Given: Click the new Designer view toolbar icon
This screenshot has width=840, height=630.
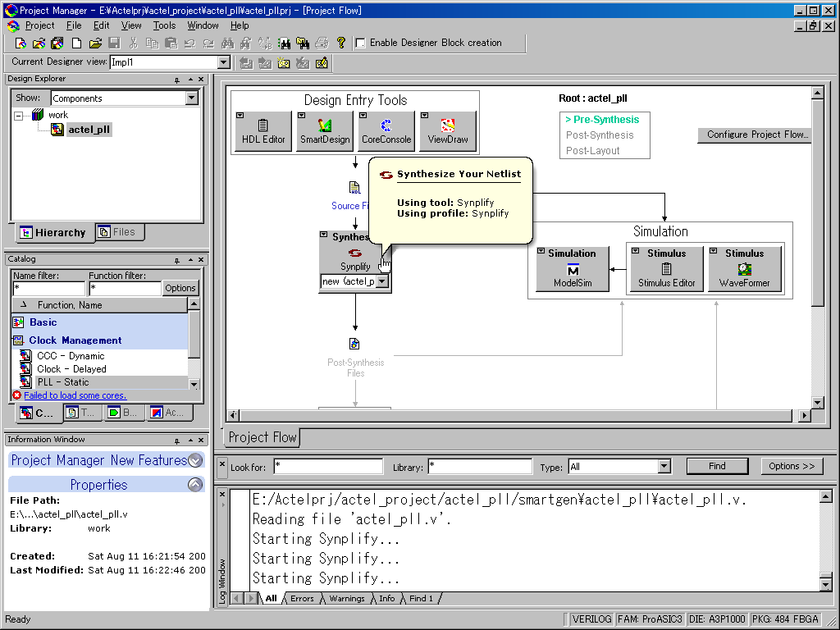Looking at the screenshot, I should coord(283,62).
